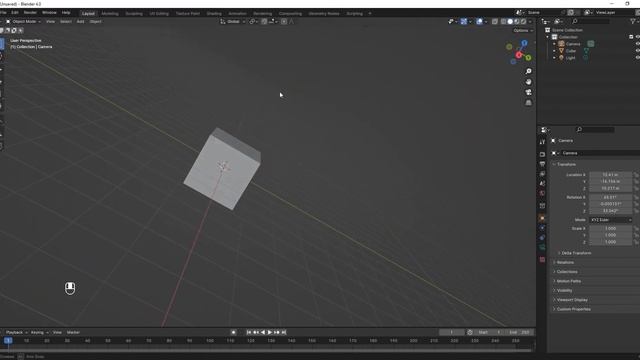The image size is (640, 360).
Task: Toggle X-ray view icon
Action: coord(495,22)
